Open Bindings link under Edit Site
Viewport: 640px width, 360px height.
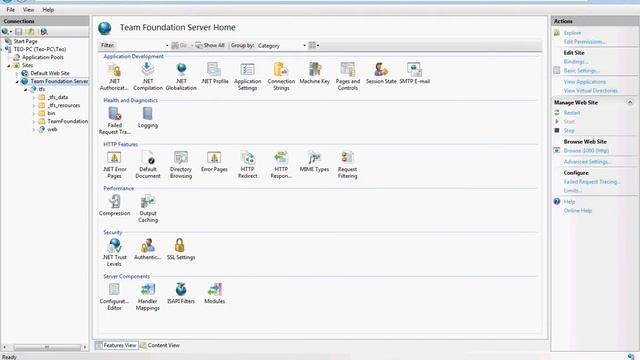(576, 62)
